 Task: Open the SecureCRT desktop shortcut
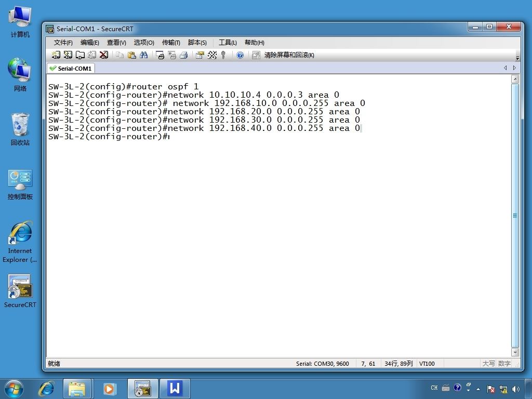tap(20, 291)
